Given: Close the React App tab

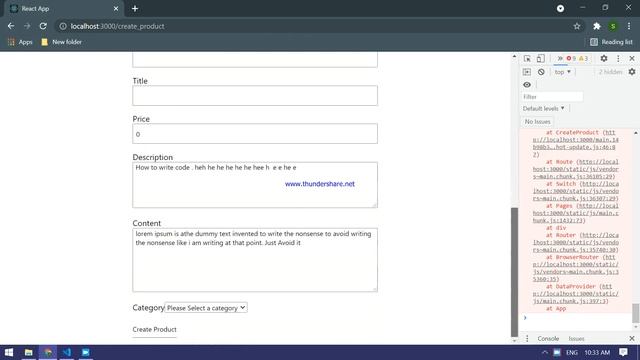Looking at the screenshot, I should 116,9.
